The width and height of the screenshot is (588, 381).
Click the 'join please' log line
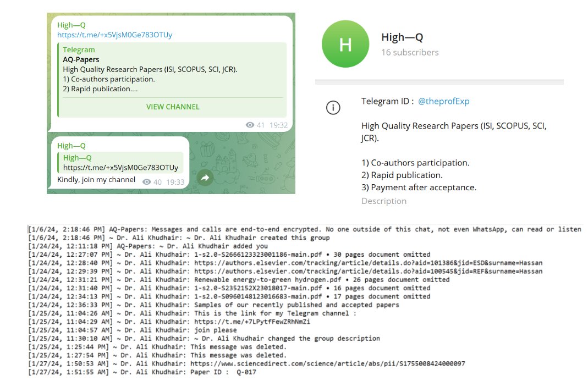(x=133, y=330)
